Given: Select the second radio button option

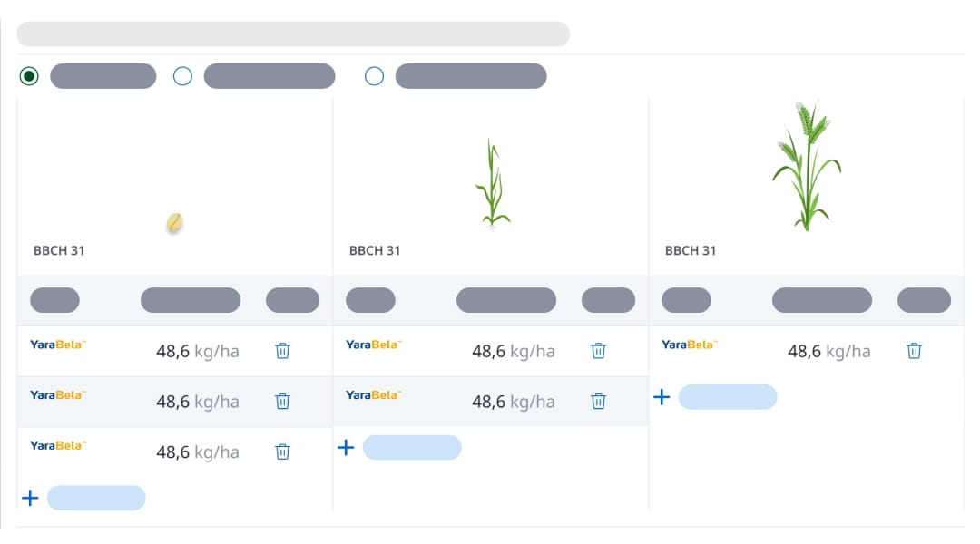Looking at the screenshot, I should [182, 75].
